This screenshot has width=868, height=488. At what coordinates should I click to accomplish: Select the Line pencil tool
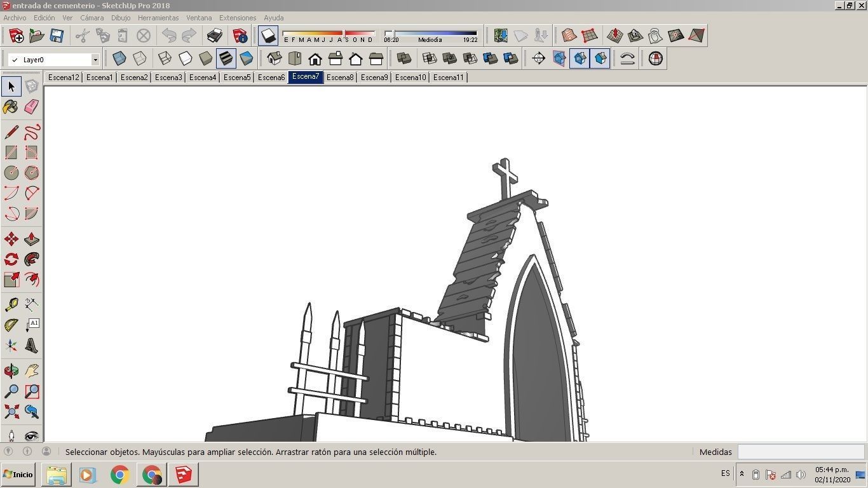coord(11,132)
